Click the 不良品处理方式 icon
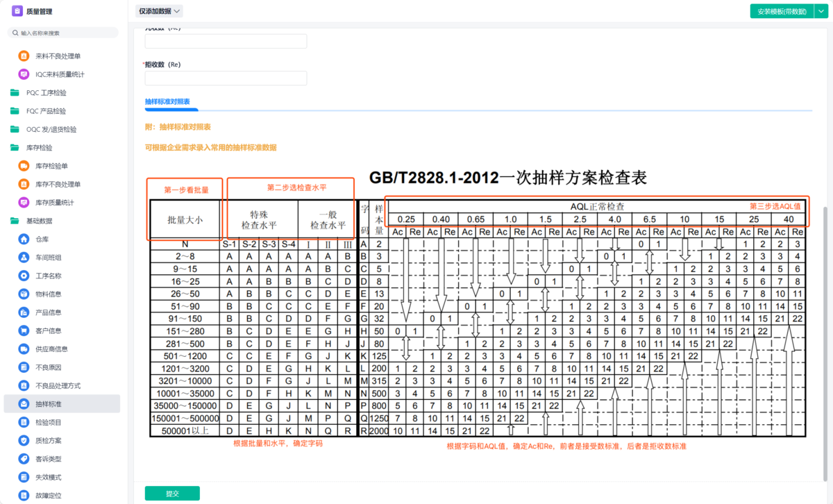This screenshot has width=833, height=504. pyautogui.click(x=24, y=385)
